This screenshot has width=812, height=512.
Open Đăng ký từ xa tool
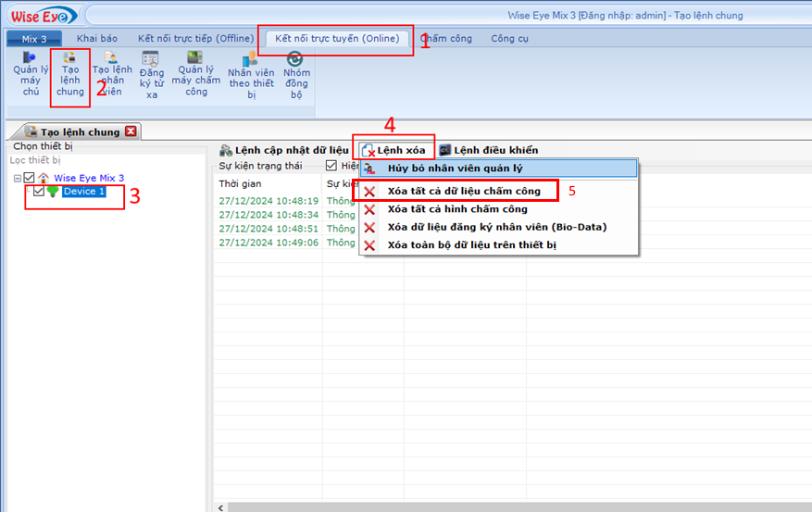(151, 75)
